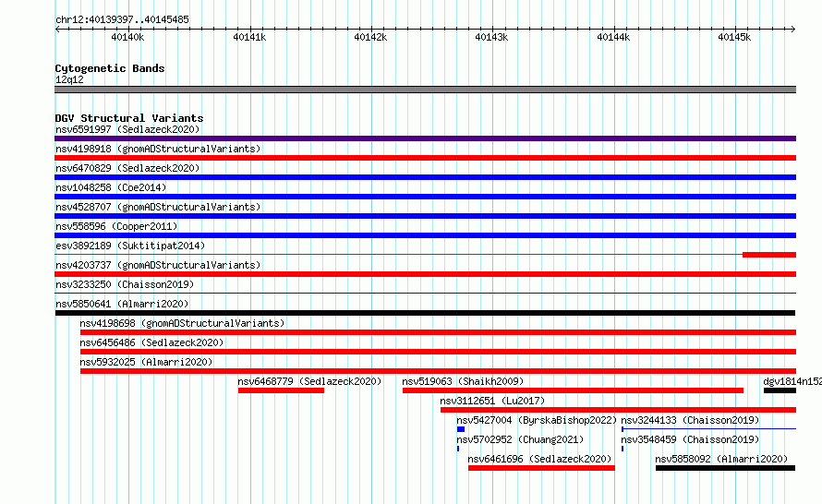This screenshot has width=822, height=504.
Task: Select the red nsv6456486 variant bar
Action: [439, 352]
